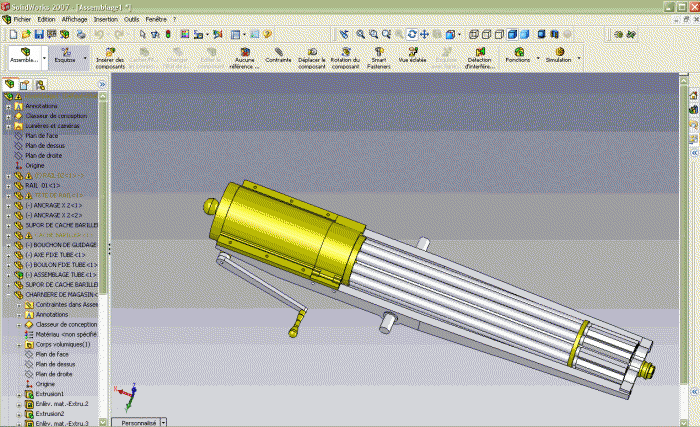Viewport: 700px width, 427px height.
Task: Create a new document with the New icon
Action: (x=13, y=34)
